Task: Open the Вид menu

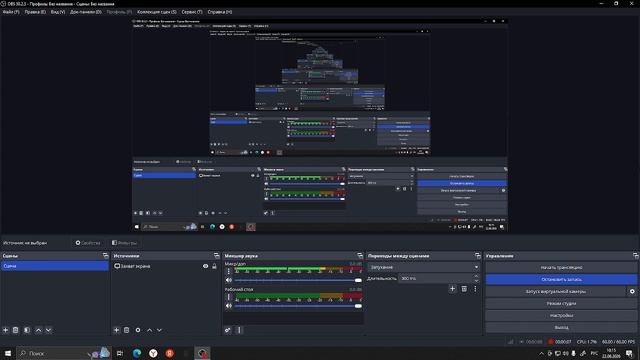Action: pos(58,12)
